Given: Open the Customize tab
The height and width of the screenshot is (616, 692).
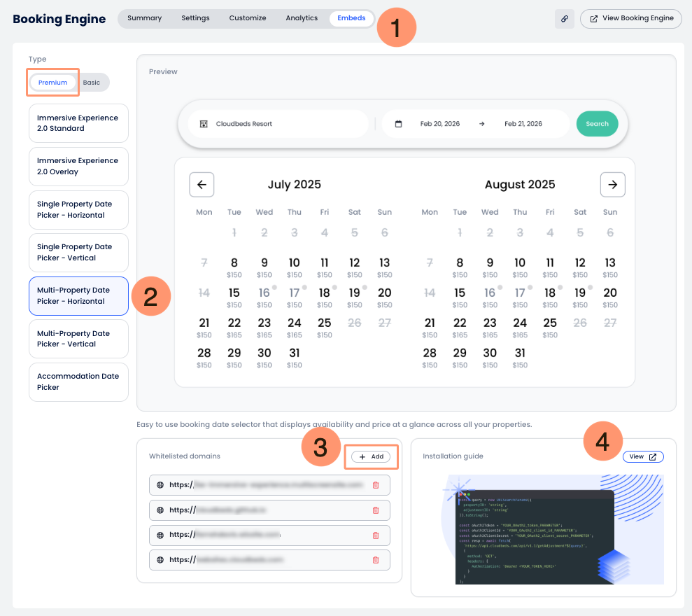Looking at the screenshot, I should 248,18.
